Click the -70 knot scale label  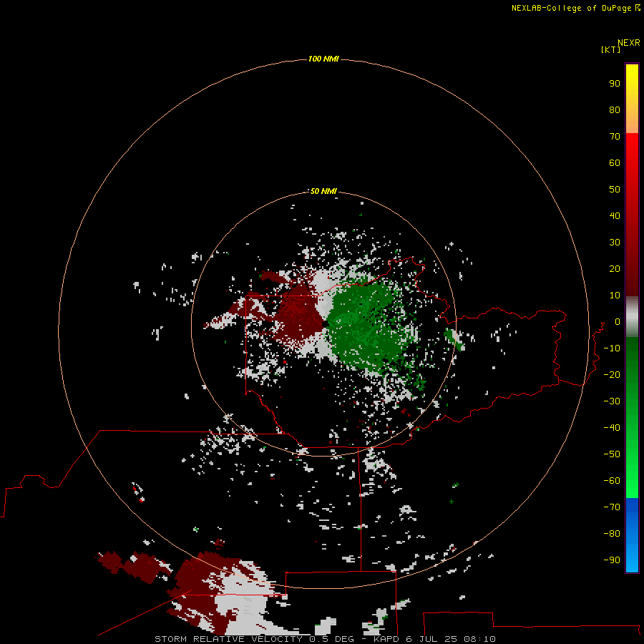[612, 507]
